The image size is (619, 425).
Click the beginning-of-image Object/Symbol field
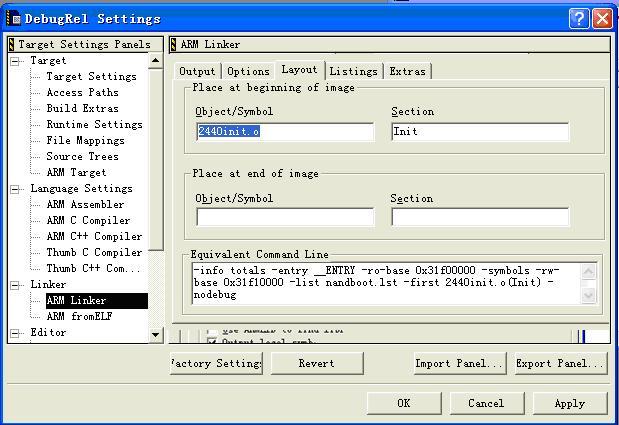pos(285,131)
